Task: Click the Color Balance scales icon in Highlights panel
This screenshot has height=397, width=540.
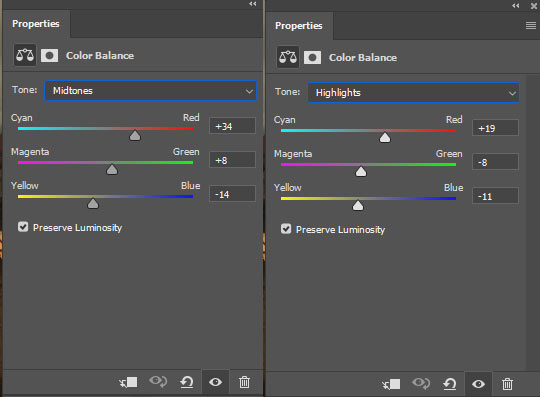Action: pyautogui.click(x=288, y=57)
